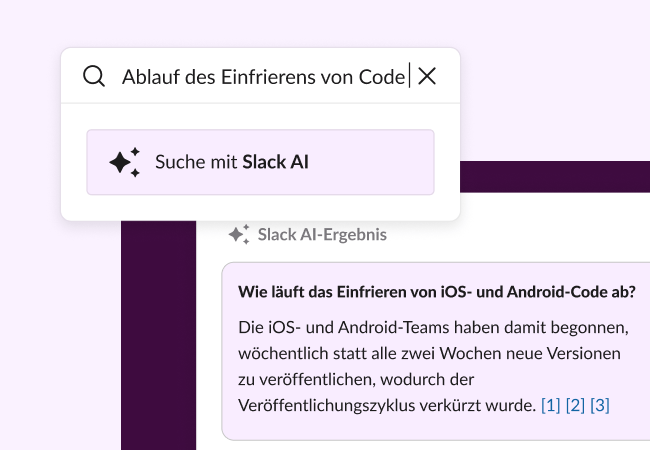Screen dimensions: 650x450
Task: Open source reference [3]
Action: (599, 405)
